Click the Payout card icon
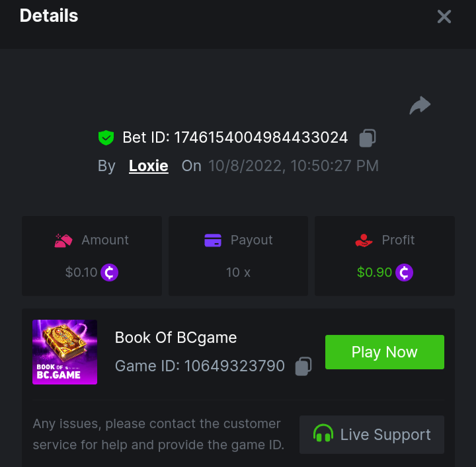Screen dimensions: 476x467 pyautogui.click(x=213, y=240)
